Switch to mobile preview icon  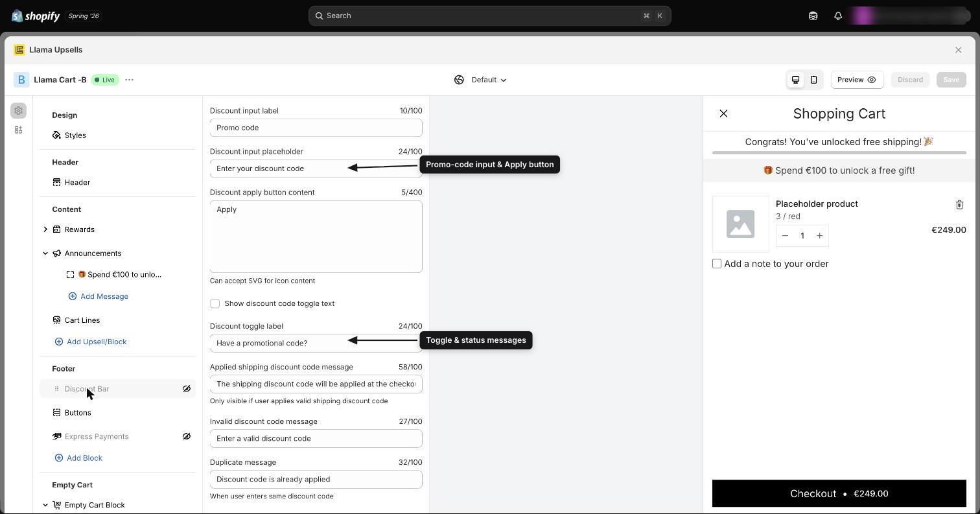(x=813, y=80)
